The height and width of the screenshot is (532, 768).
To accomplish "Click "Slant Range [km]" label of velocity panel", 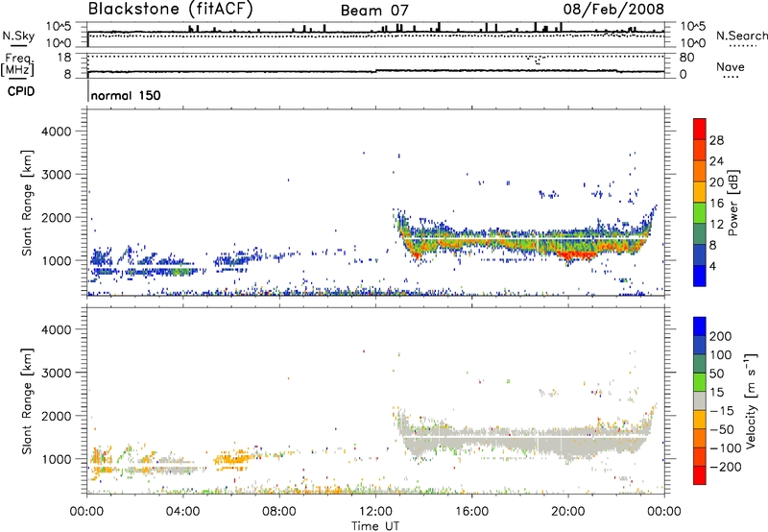I will pyautogui.click(x=27, y=401).
